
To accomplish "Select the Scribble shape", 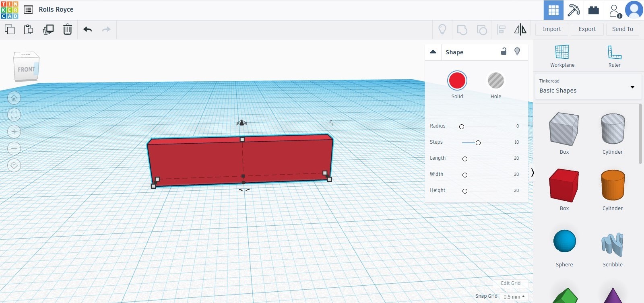I will click(x=613, y=245).
